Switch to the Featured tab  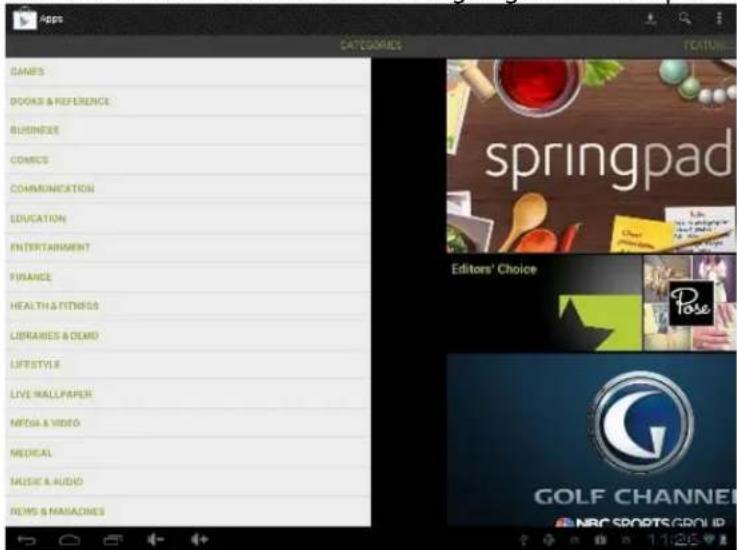tap(710, 45)
